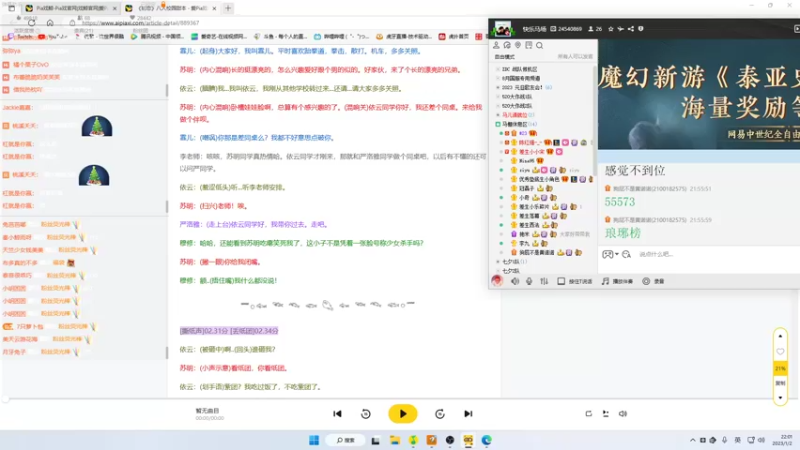Open the 自由模式 mode dropdown
This screenshot has height=450, width=800.
[x=505, y=57]
